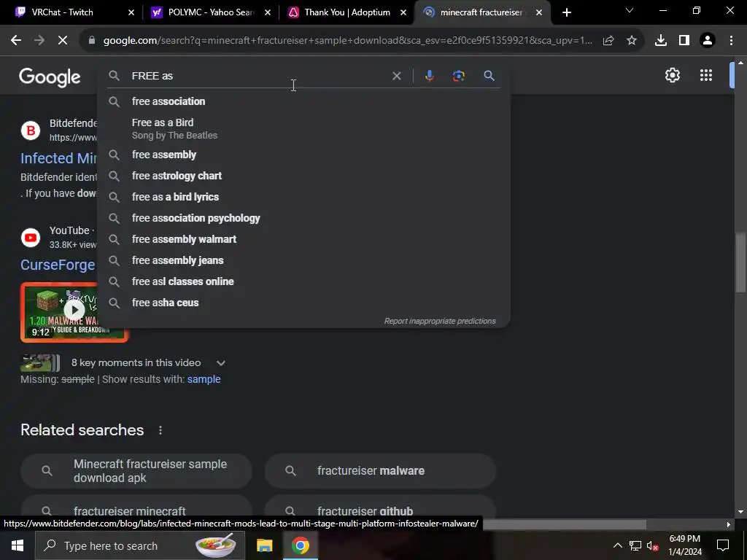Open the Chrome profile avatar
Viewport: 747px width, 560px height.
[708, 41]
